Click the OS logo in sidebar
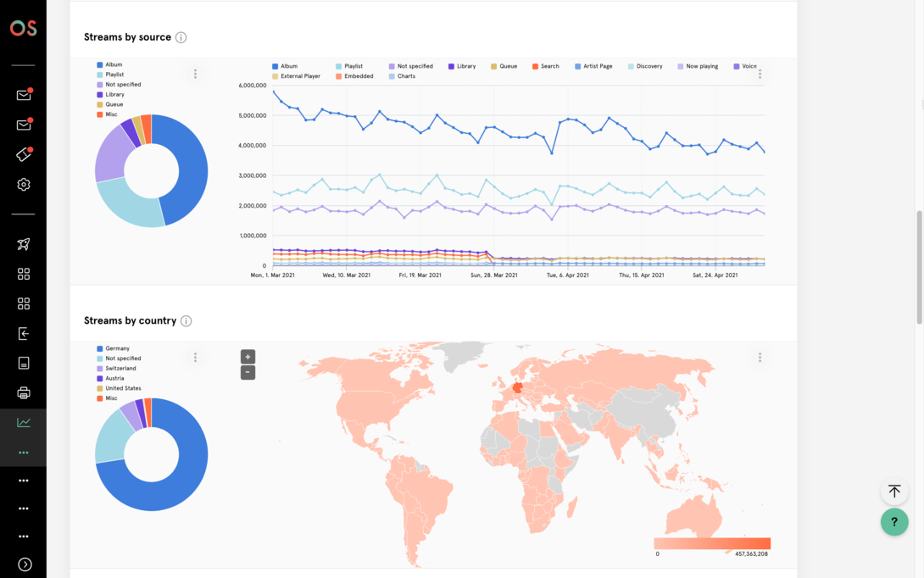Viewport: 924px width, 578px height. tap(23, 28)
